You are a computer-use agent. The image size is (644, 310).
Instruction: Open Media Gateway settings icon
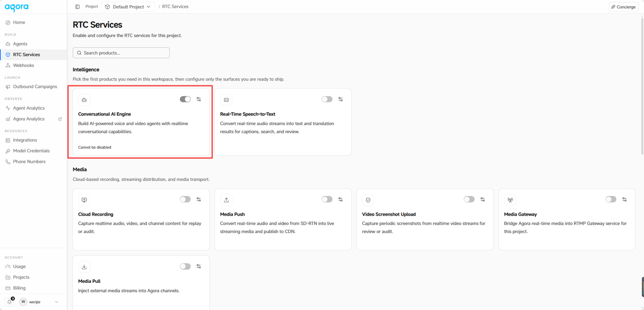click(624, 199)
